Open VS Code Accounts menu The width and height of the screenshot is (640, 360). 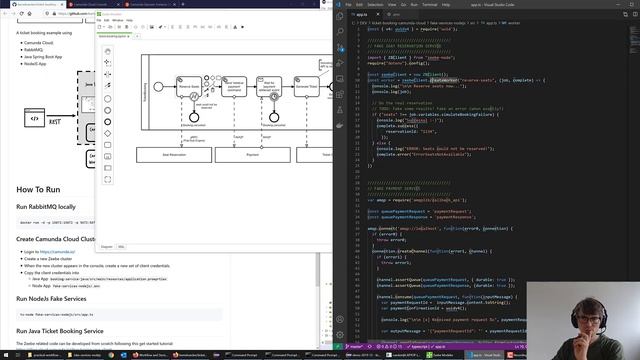[x=340, y=319]
